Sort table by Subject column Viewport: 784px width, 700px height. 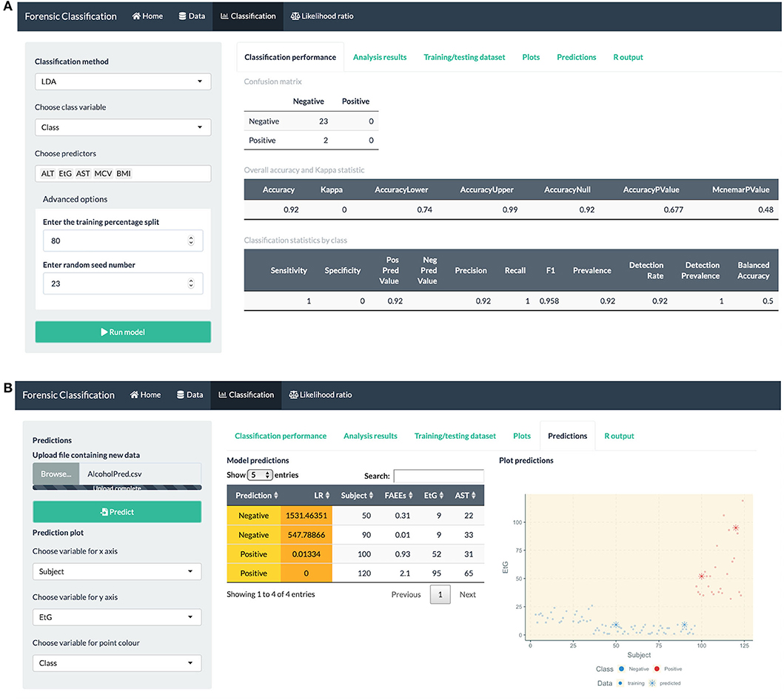pyautogui.click(x=357, y=495)
